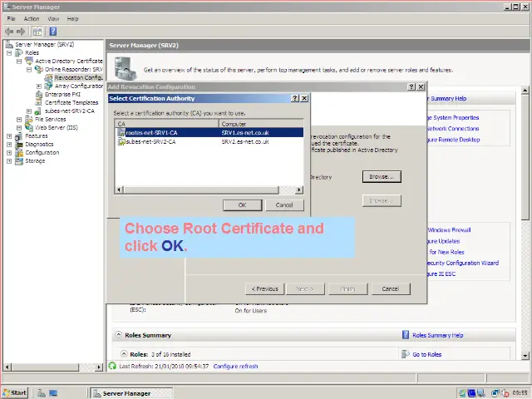Open the View menu

(53, 18)
